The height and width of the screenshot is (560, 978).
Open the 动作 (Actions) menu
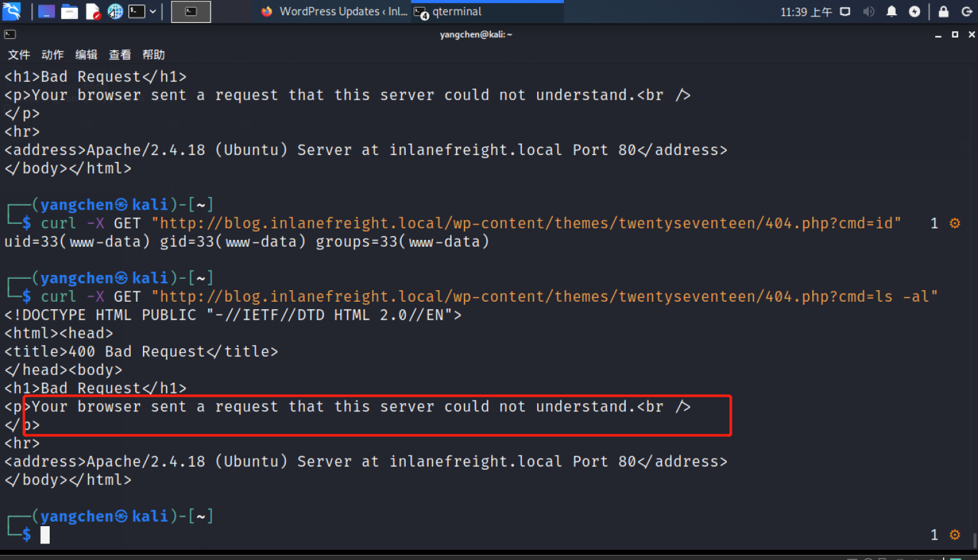53,55
